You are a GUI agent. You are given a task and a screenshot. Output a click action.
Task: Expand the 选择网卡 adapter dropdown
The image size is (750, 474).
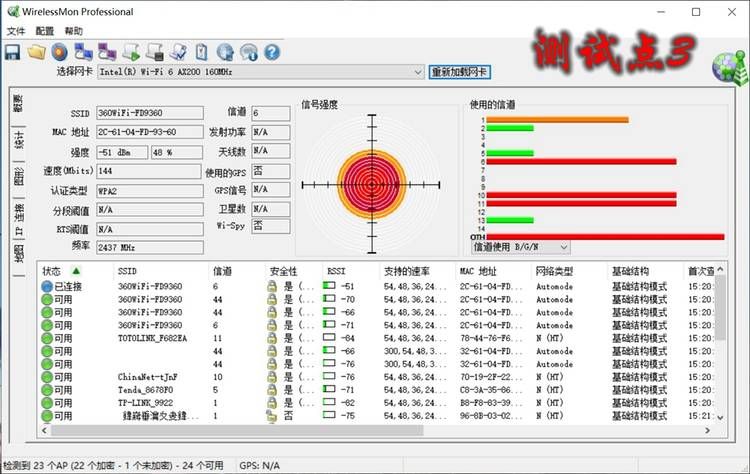[418, 72]
